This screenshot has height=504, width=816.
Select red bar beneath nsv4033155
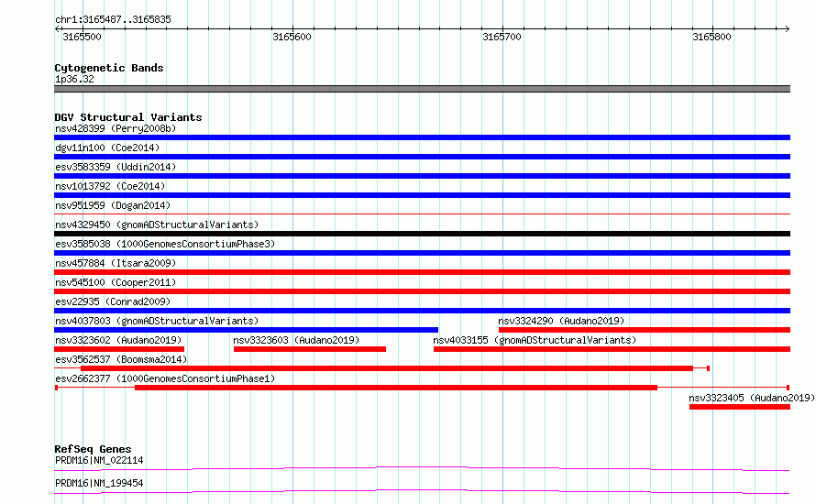coord(612,349)
